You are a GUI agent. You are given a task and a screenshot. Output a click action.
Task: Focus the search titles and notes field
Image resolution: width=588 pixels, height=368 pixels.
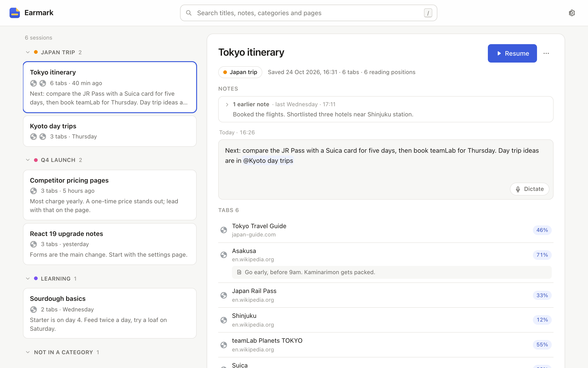(x=308, y=13)
